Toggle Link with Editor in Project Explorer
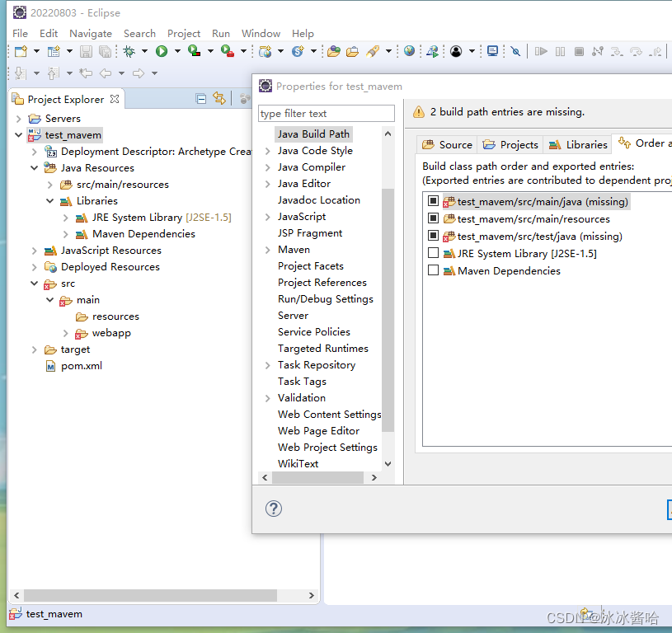This screenshot has width=672, height=633. 219,99
